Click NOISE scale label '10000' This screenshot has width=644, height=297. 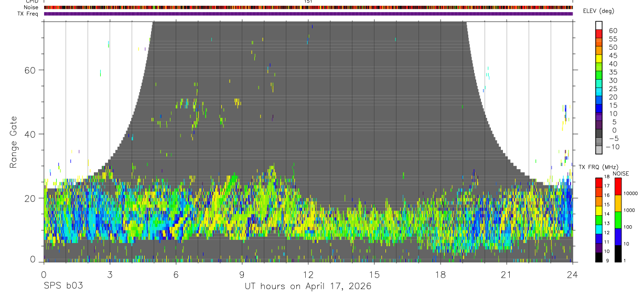[x=630, y=193]
